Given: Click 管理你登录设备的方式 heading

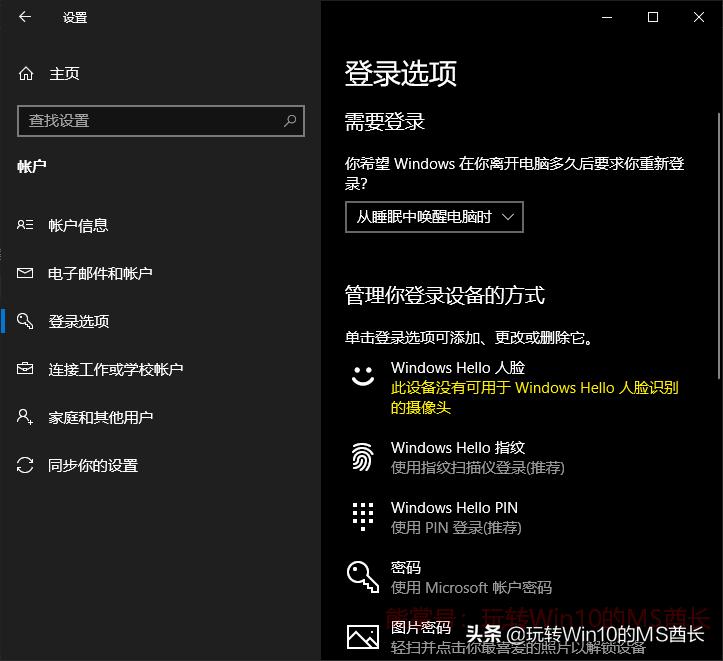Looking at the screenshot, I should [445, 295].
